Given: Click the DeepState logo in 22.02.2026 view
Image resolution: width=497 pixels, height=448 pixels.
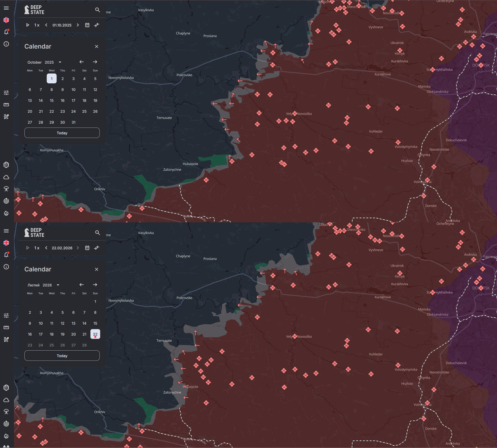Looking at the screenshot, I should pos(34,232).
